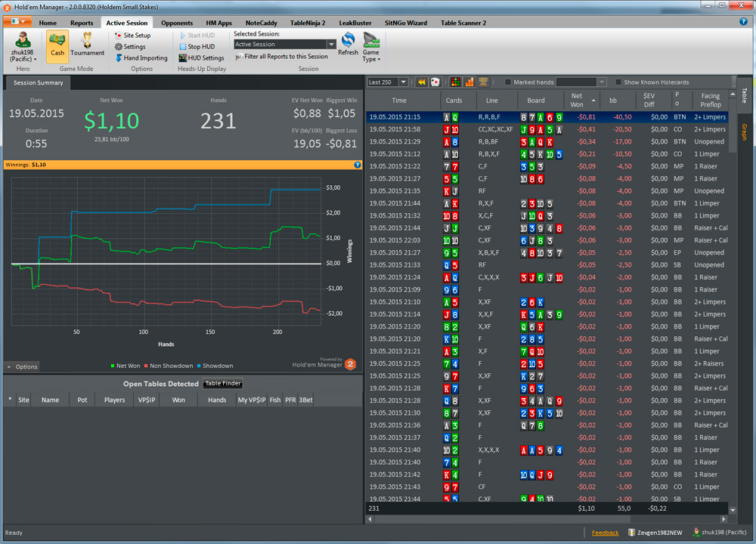Click the trophy icon in hands toolbar
756x544 pixels.
click(x=483, y=82)
